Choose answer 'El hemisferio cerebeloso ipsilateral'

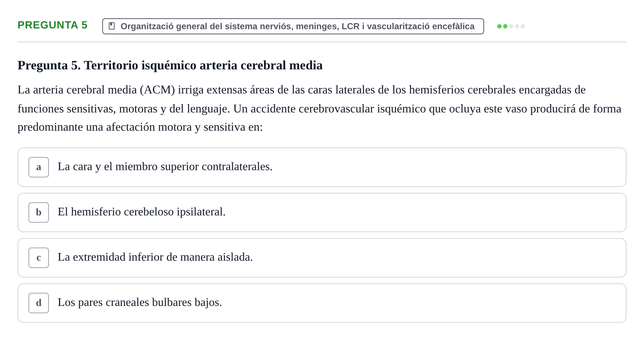pos(322,212)
